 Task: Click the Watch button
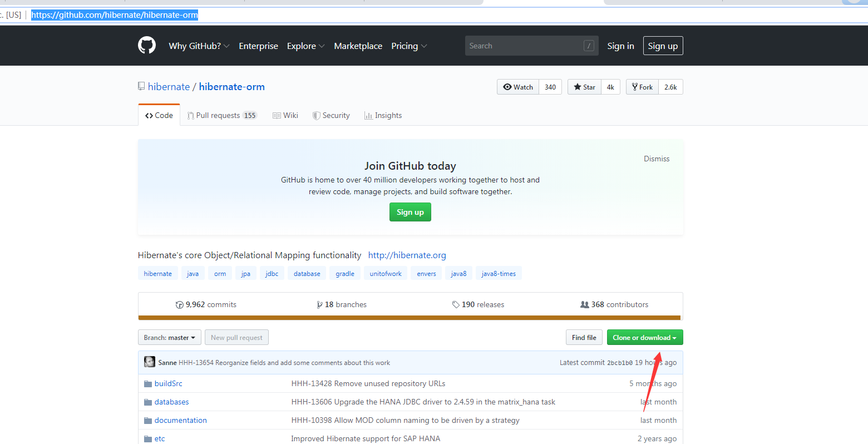[x=518, y=87]
